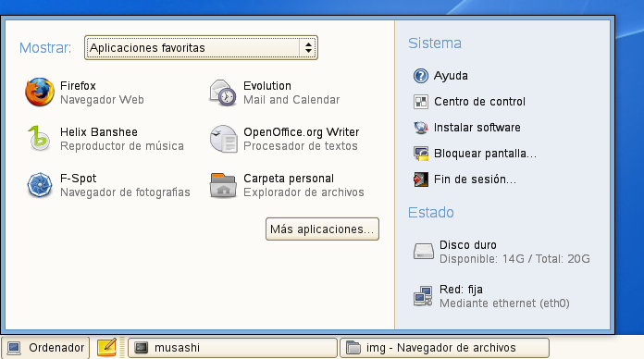Screen dimensions: 644x359
Task: Click the Bloquear pantalla lock icon
Action: point(421,154)
